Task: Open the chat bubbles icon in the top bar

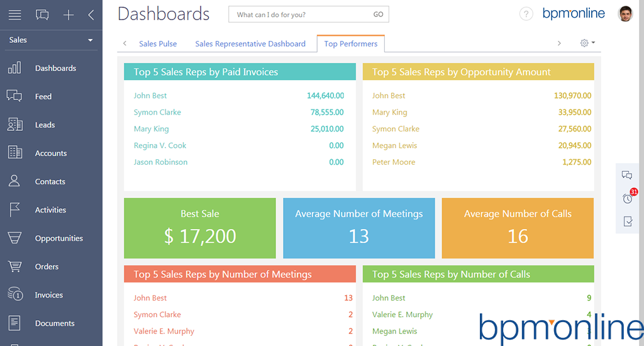Action: click(x=42, y=15)
